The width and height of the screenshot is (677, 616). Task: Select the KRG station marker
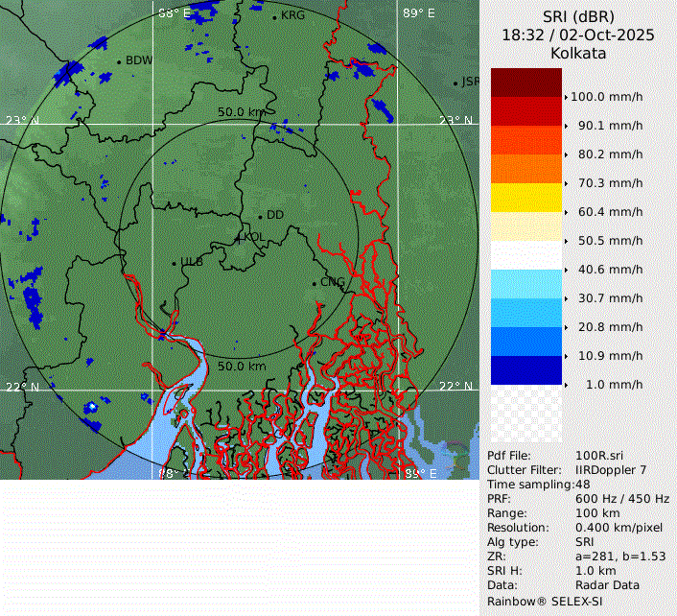(x=274, y=17)
